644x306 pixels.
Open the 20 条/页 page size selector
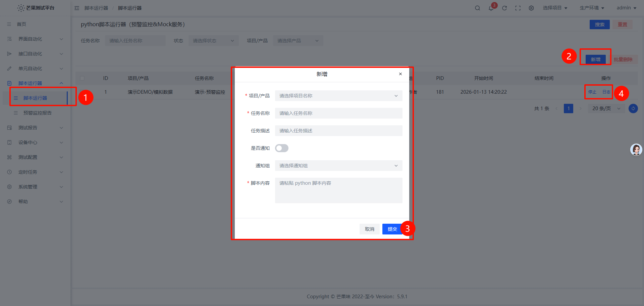(x=606, y=108)
